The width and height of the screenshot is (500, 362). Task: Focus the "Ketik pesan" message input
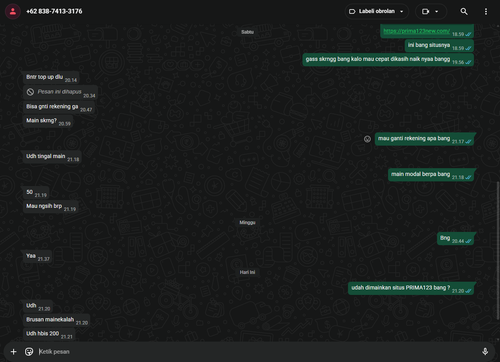click(257, 352)
